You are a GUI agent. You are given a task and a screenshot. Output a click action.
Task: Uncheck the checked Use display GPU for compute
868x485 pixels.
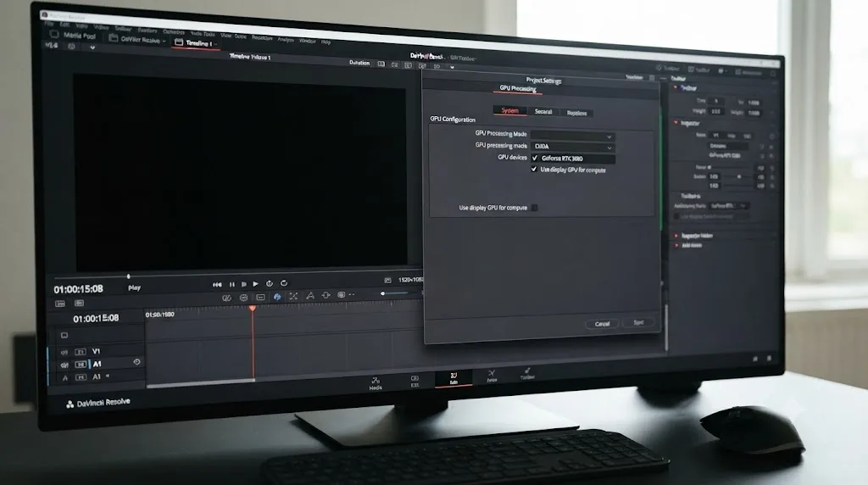[534, 169]
